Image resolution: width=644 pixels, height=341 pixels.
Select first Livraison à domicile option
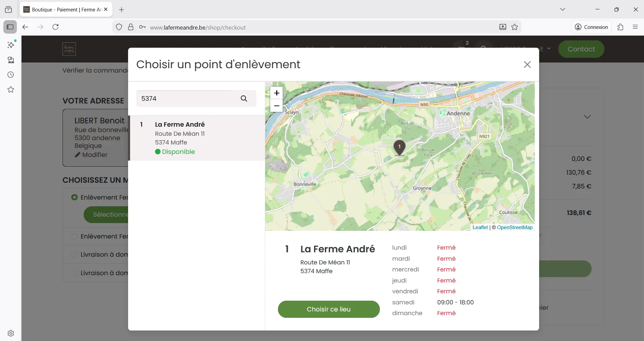(75, 254)
